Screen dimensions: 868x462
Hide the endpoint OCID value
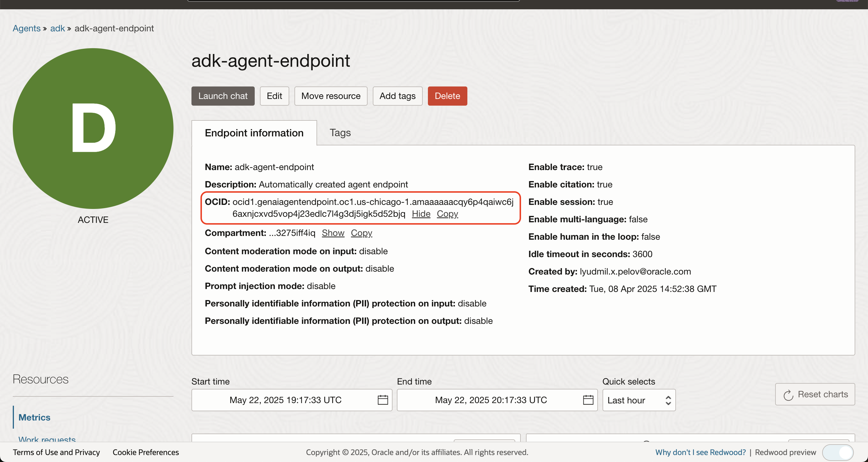coord(421,214)
